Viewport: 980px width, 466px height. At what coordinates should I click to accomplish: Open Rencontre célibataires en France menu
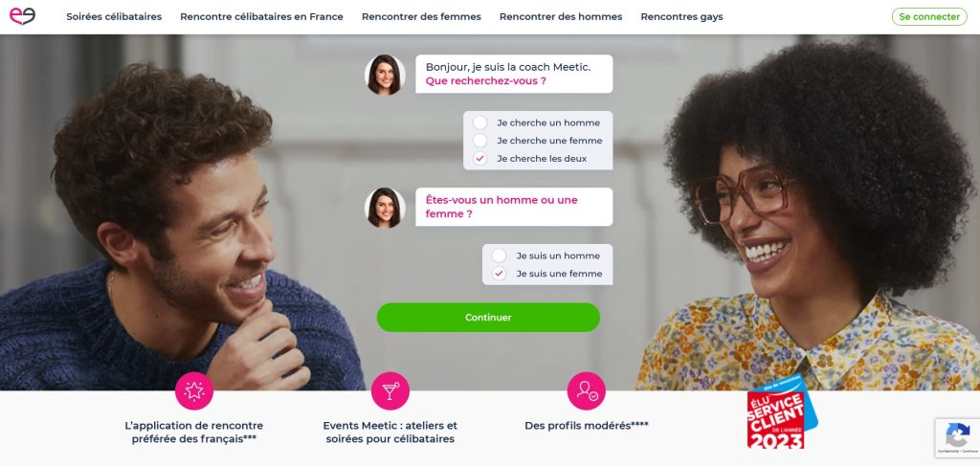[x=262, y=17]
